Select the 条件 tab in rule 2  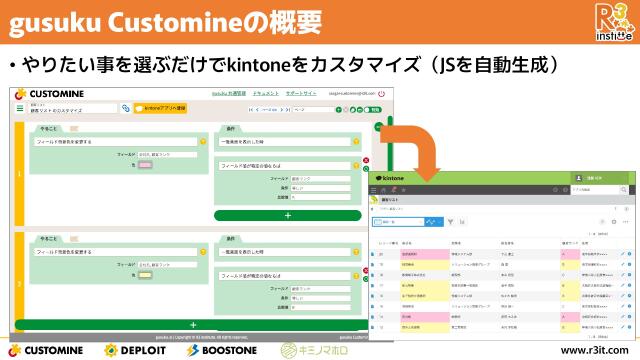(x=231, y=239)
